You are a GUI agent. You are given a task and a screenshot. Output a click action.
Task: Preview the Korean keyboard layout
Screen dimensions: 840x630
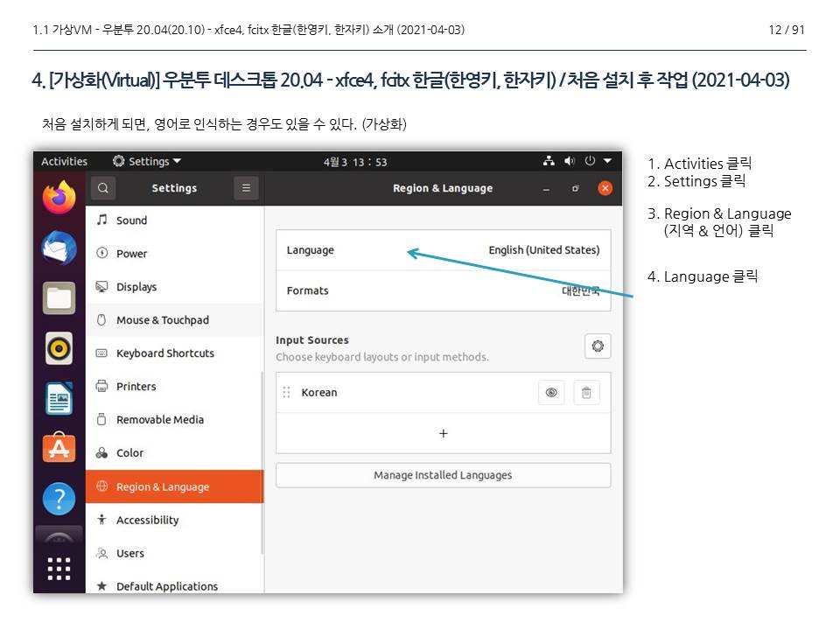tap(551, 393)
